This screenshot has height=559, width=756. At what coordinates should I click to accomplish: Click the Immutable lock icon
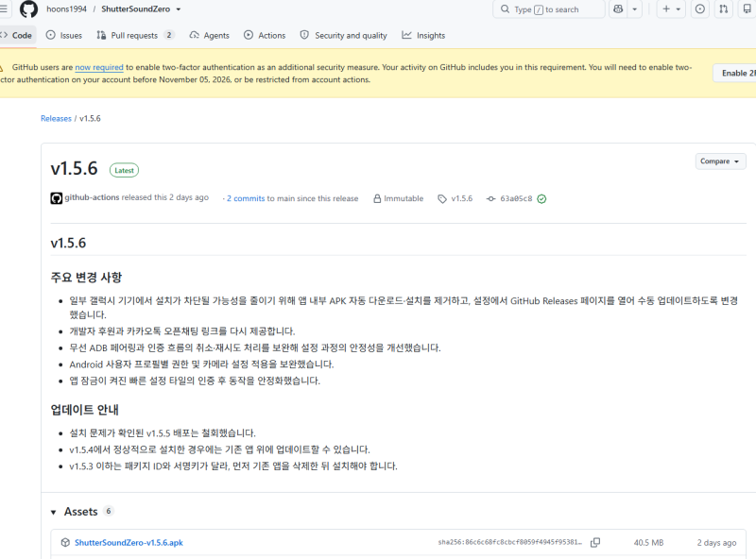coord(377,198)
